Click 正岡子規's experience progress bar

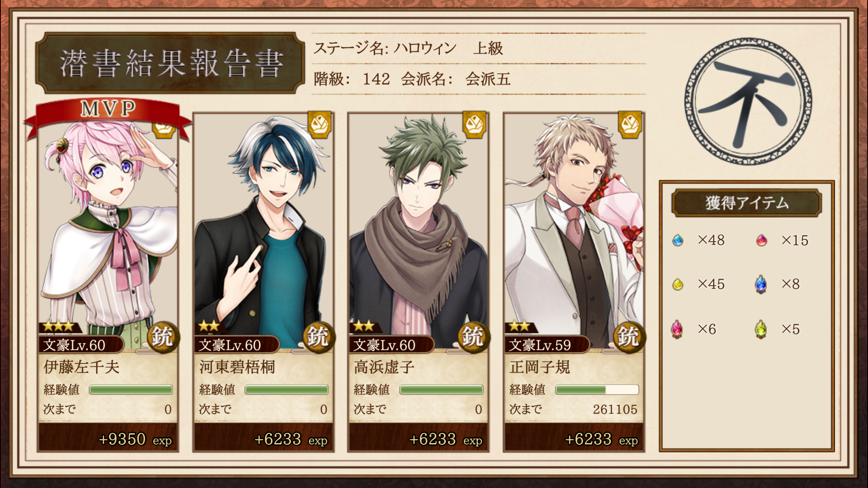tap(597, 390)
